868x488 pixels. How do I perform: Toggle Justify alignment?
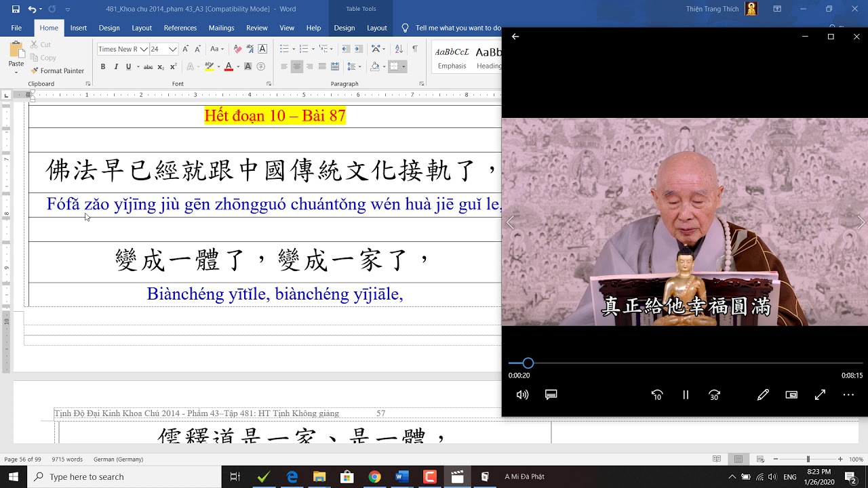click(x=322, y=66)
